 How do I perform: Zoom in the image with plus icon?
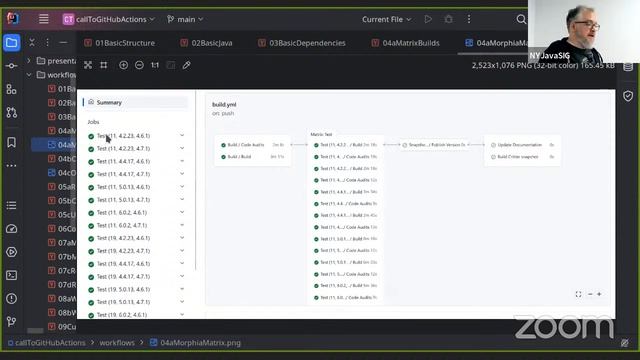coord(123,65)
